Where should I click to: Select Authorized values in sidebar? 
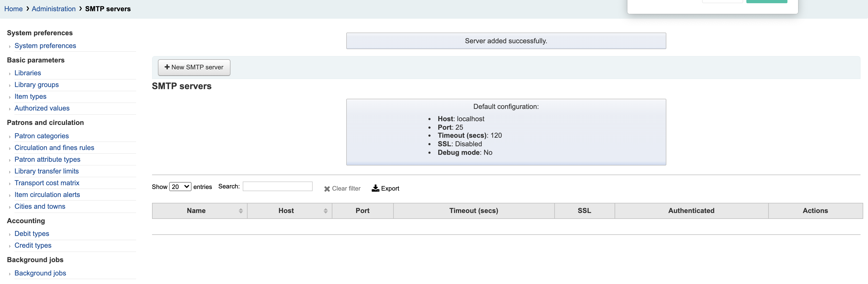pos(42,108)
